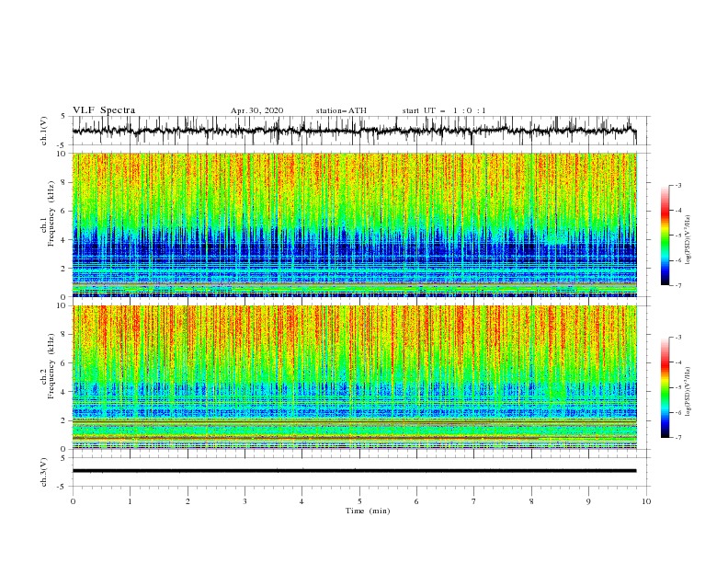Click the log(PSD) label beside ch.2 color scale
Screen dimensions: 728x563
tap(688, 392)
